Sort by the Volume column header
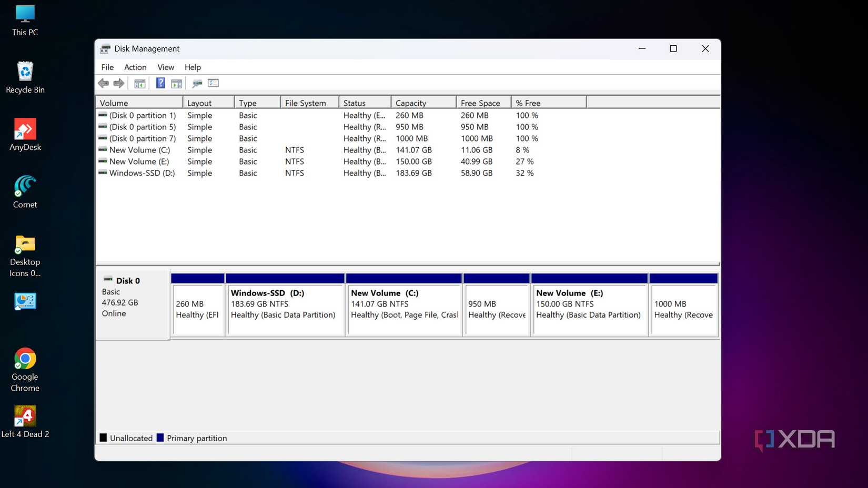Screen dimensions: 868x488 (139, 103)
